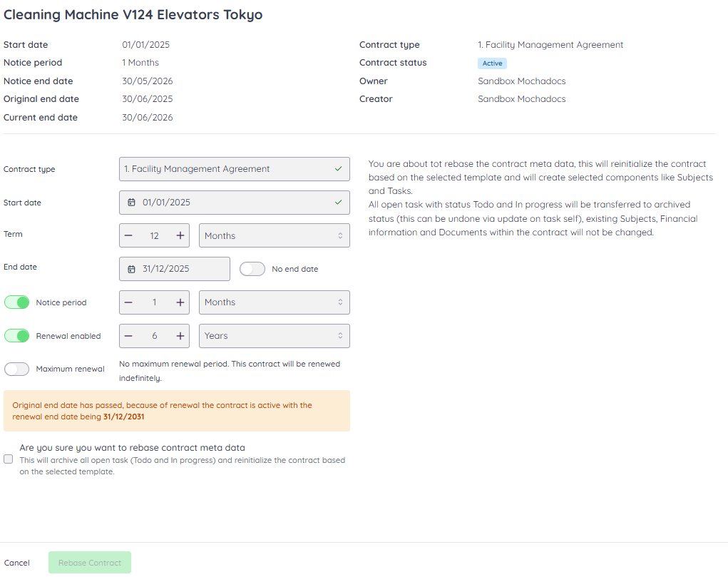The width and height of the screenshot is (728, 577).
Task: Enable the Maximum renewal toggle
Action: (17, 369)
